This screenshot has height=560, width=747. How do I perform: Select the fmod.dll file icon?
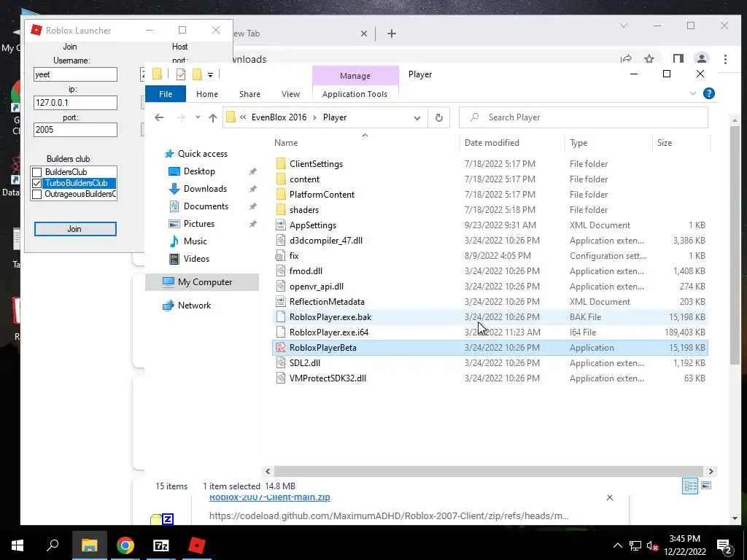pos(281,271)
